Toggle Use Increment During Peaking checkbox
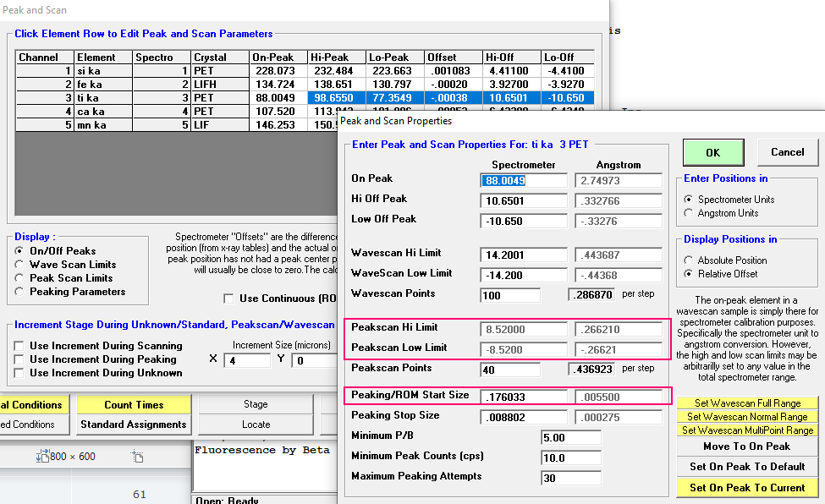The width and height of the screenshot is (825, 504). point(19,359)
